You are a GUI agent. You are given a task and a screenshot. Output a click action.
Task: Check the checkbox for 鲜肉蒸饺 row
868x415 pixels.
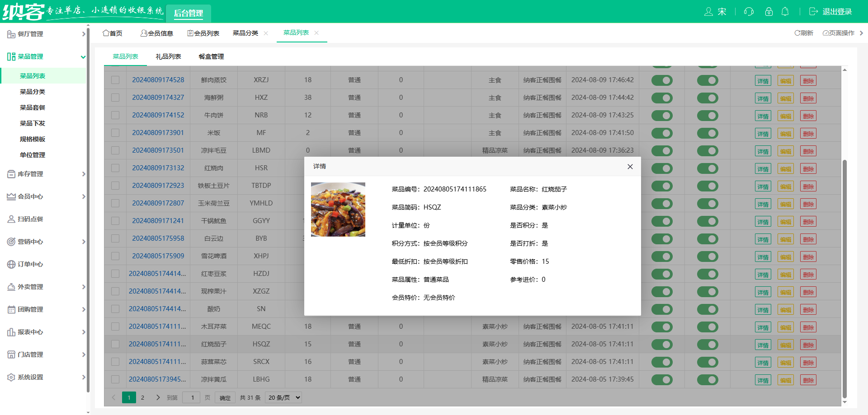coord(115,80)
